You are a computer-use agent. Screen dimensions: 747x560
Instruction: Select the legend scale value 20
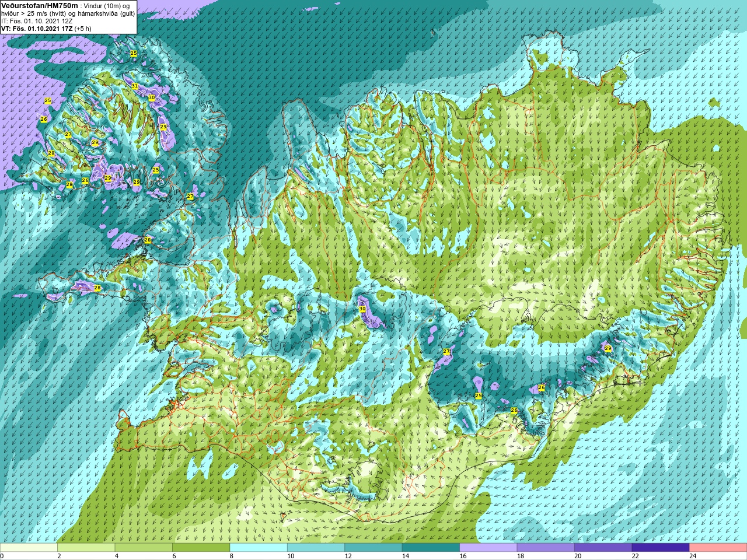tap(578, 556)
